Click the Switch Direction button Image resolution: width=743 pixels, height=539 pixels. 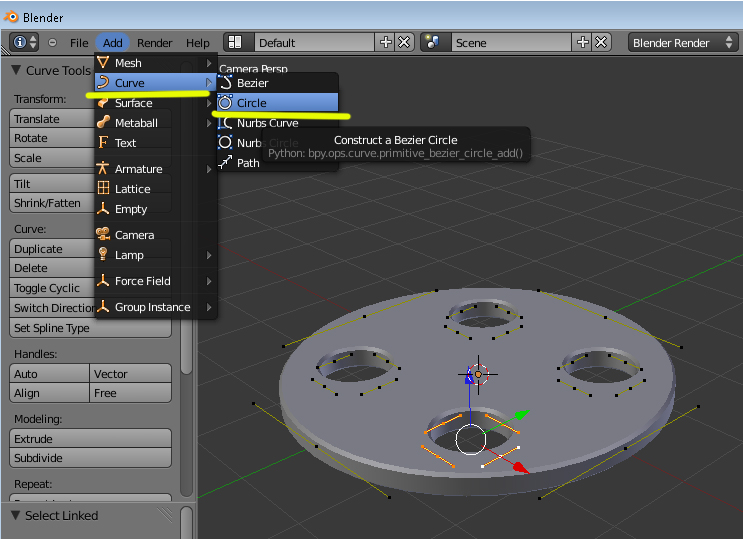pyautogui.click(x=52, y=308)
